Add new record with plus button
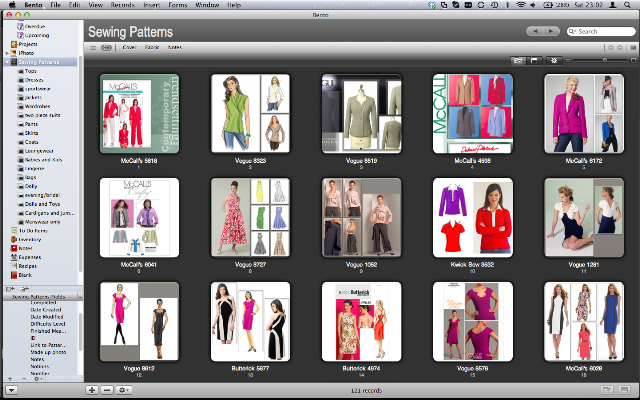 [x=92, y=390]
